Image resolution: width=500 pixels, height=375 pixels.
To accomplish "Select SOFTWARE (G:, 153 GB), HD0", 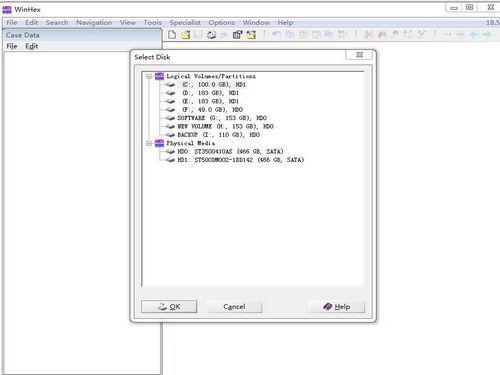I will (222, 118).
